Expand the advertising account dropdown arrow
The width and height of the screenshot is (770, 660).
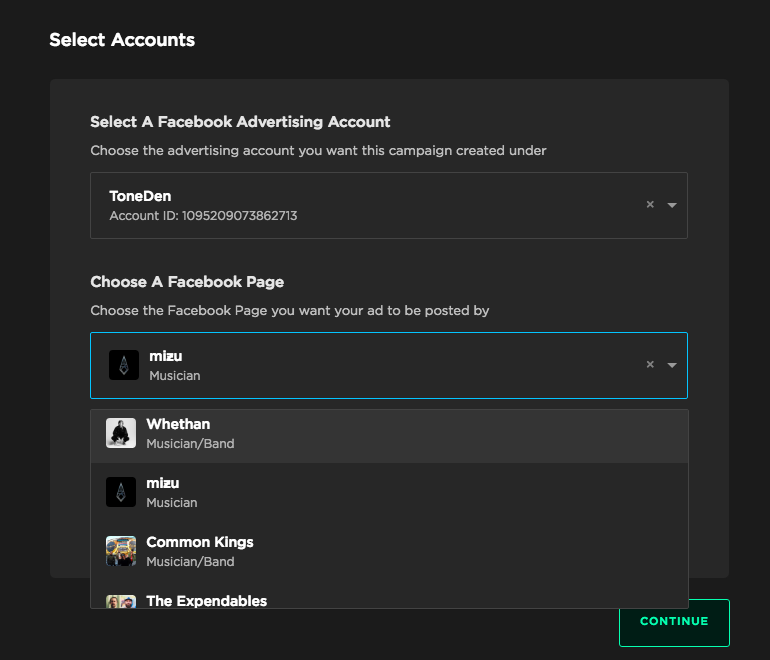pyautogui.click(x=672, y=205)
